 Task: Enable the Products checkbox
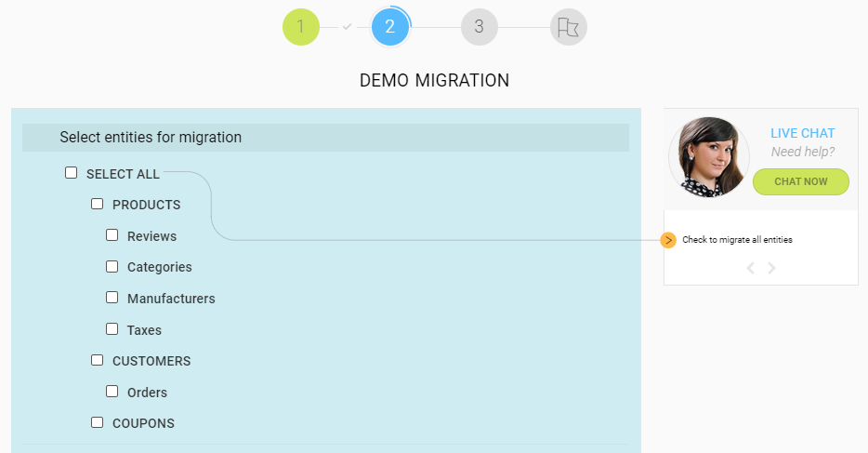98,204
